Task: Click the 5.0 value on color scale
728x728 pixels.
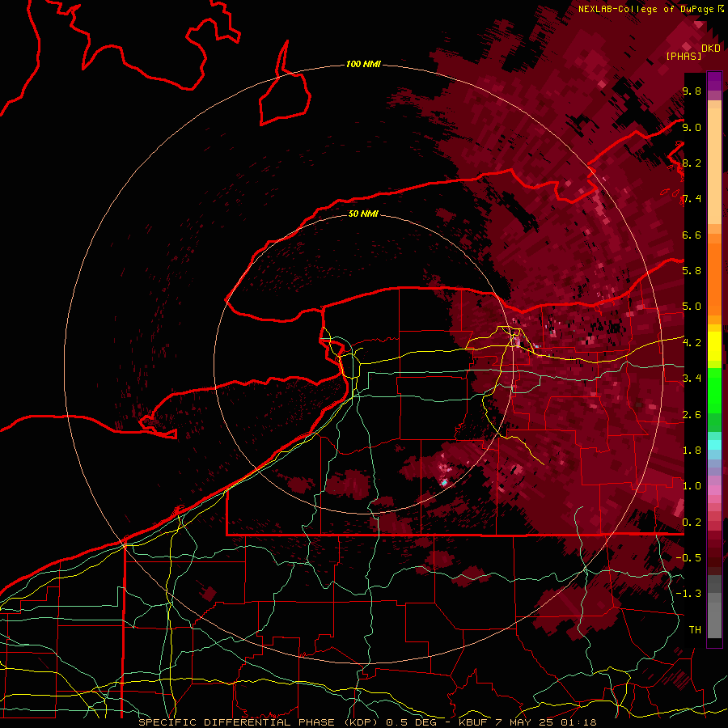Action: [x=692, y=307]
